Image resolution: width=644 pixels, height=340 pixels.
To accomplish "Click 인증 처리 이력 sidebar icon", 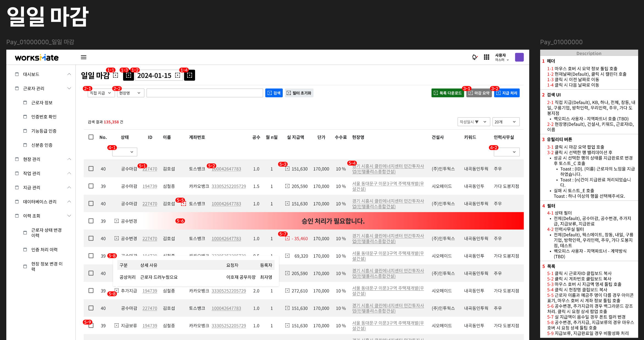I will 25,249.
